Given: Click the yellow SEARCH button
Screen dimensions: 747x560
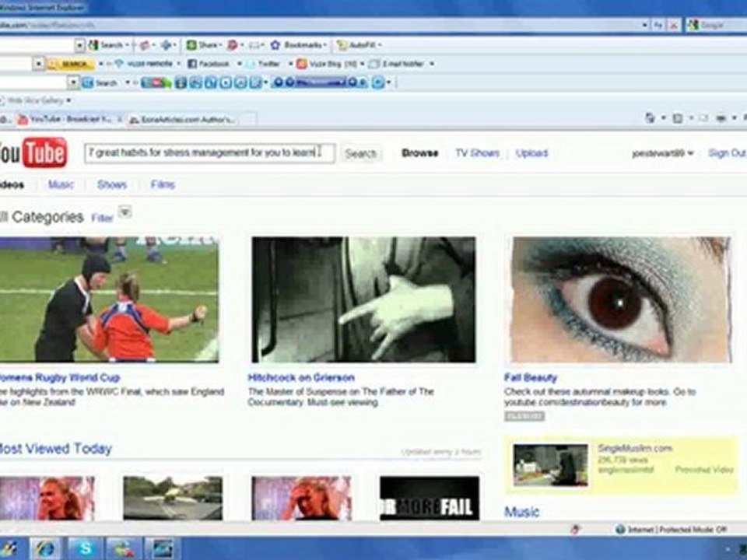Looking at the screenshot, I should 70,64.
